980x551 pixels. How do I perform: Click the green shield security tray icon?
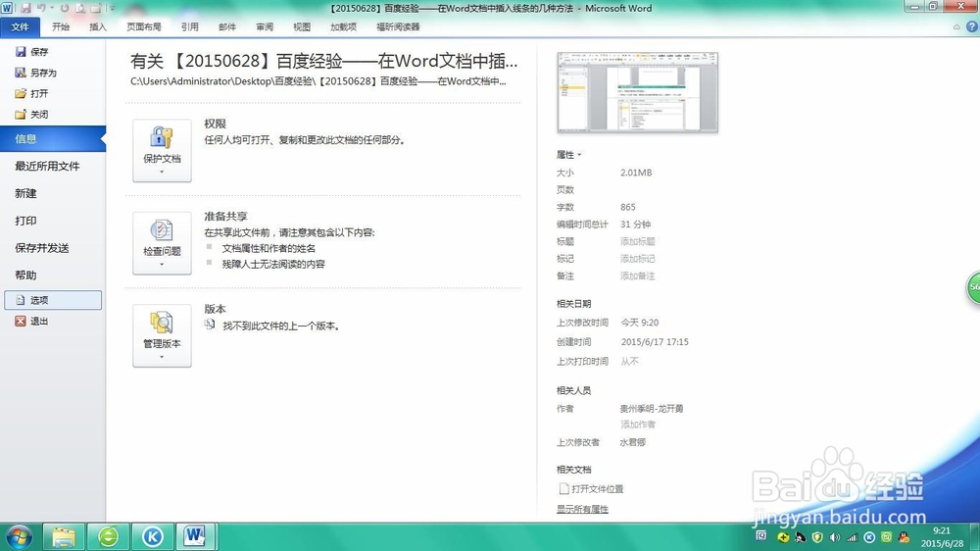(x=817, y=537)
